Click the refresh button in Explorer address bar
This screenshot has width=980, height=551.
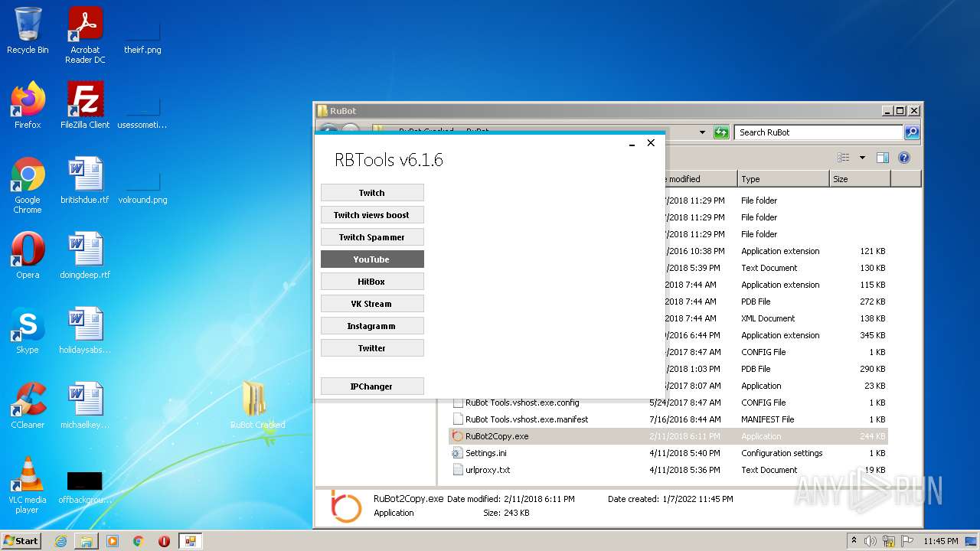pos(721,132)
